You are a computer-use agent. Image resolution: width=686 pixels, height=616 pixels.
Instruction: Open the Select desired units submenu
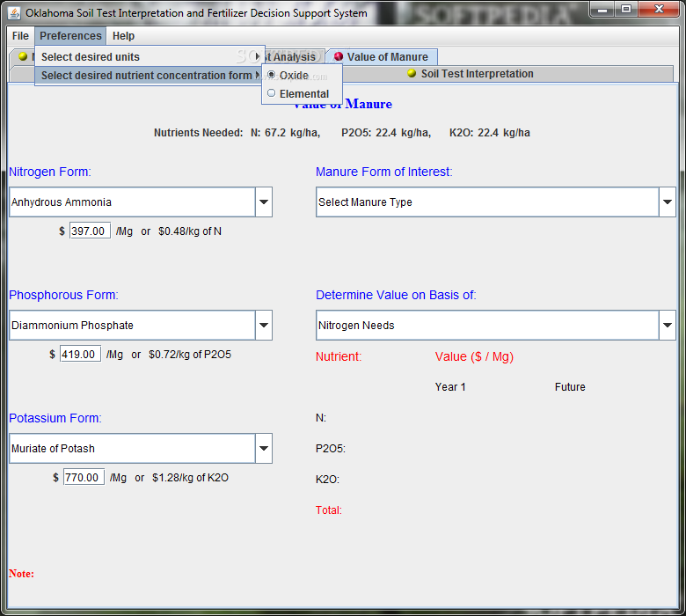[x=150, y=57]
